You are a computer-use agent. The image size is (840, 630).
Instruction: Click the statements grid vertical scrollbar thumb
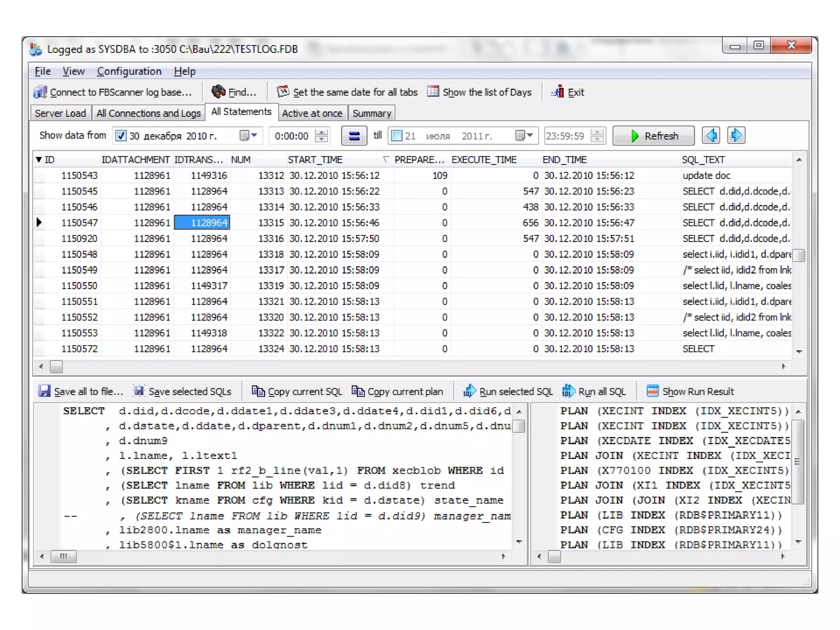799,255
